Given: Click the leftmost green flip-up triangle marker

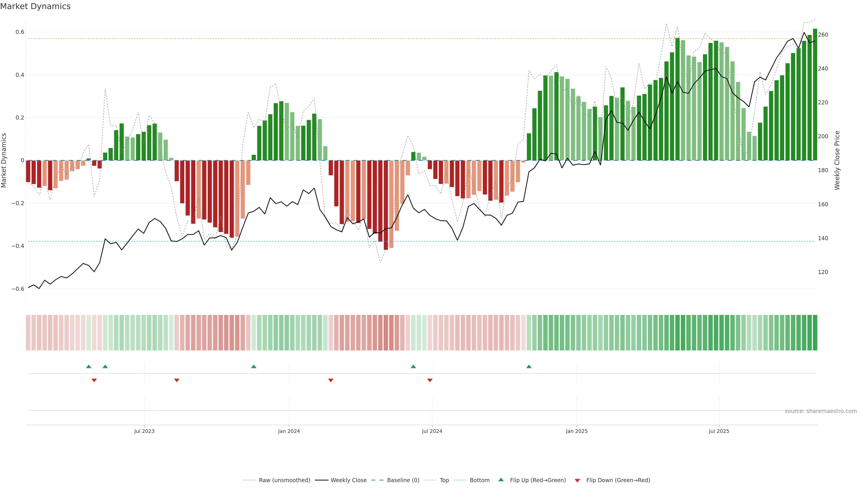Looking at the screenshot, I should pos(89,366).
